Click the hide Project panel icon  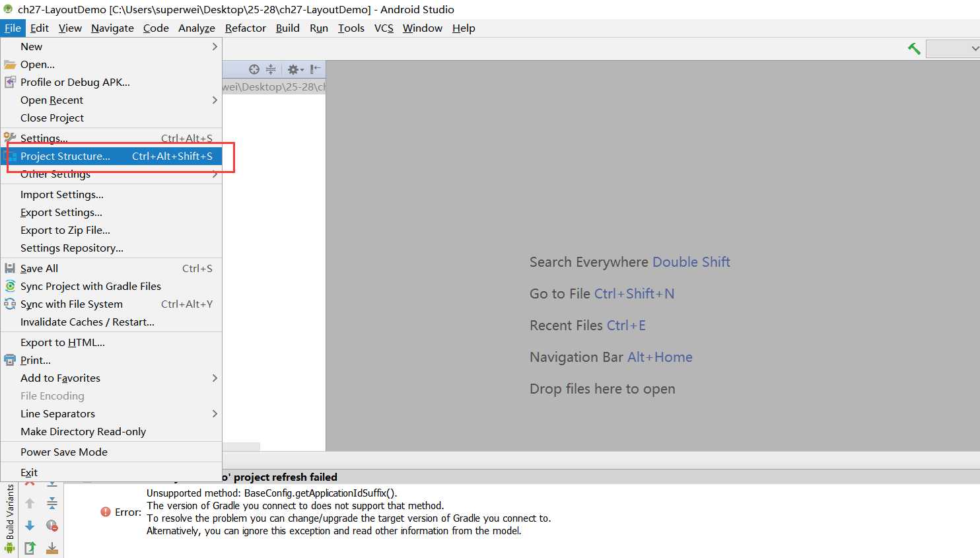coord(316,69)
